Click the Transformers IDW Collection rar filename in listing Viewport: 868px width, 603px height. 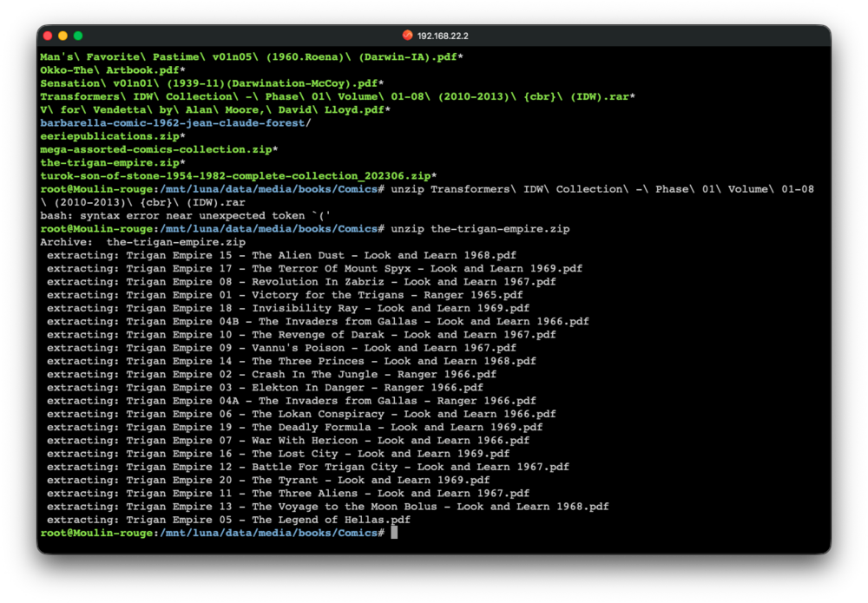(337, 97)
